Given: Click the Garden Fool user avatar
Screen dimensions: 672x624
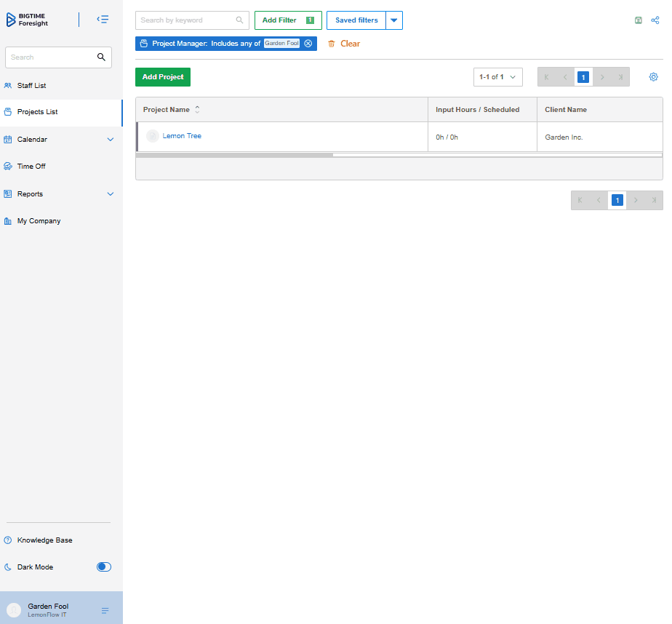Looking at the screenshot, I should [x=14, y=610].
